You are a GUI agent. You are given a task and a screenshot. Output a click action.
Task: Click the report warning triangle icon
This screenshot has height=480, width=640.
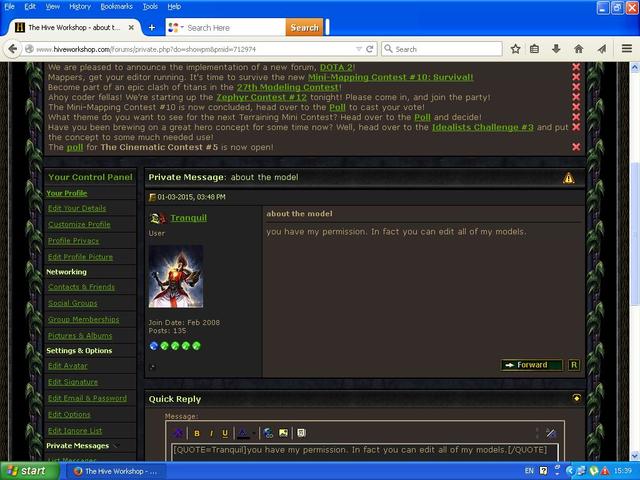click(569, 178)
